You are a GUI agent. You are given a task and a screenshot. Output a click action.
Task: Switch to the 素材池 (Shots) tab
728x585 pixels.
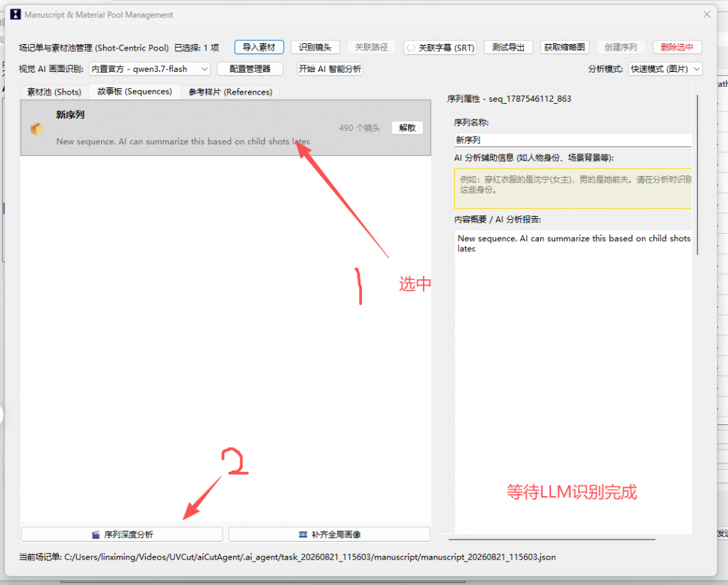pyautogui.click(x=54, y=92)
